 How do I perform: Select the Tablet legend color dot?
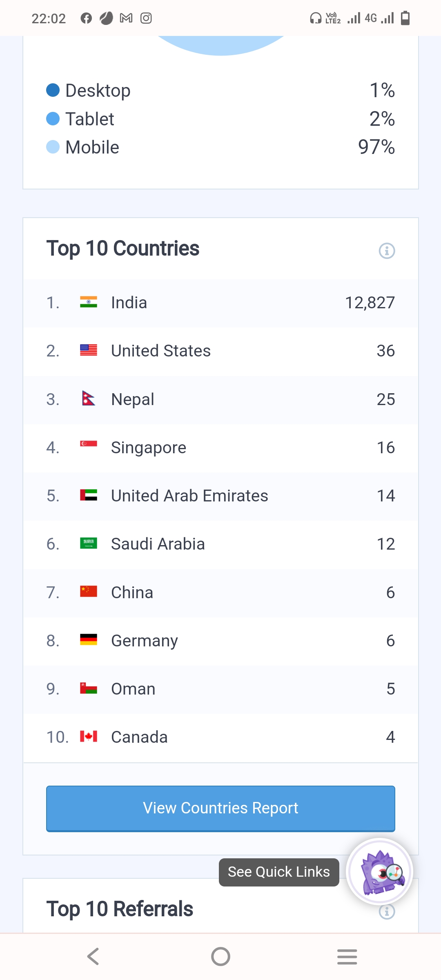(53, 119)
